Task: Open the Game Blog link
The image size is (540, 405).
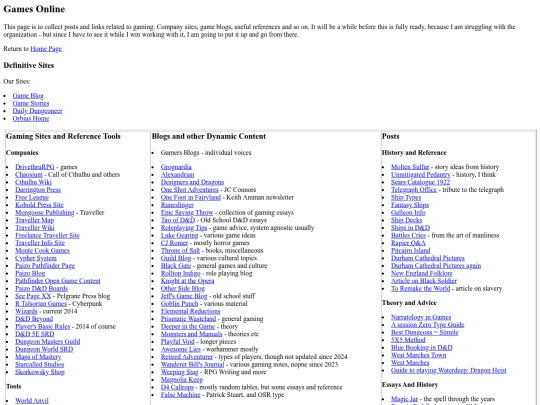Action: click(x=28, y=96)
